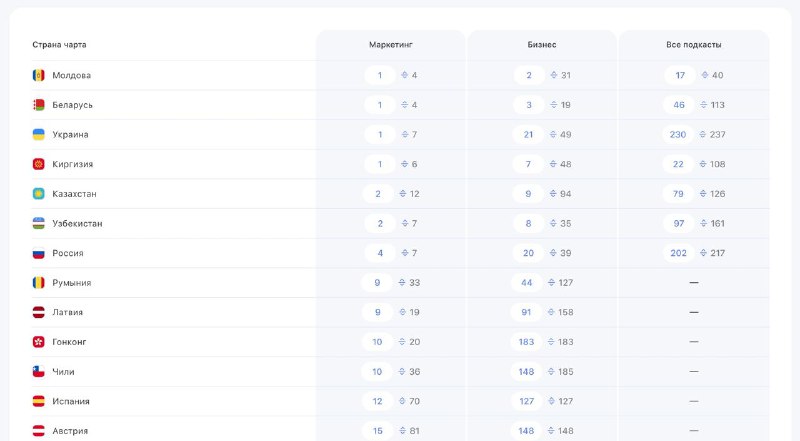The width and height of the screenshot is (800, 441).
Task: Click Marketing rank badge 4 for Россия
Action: [380, 253]
